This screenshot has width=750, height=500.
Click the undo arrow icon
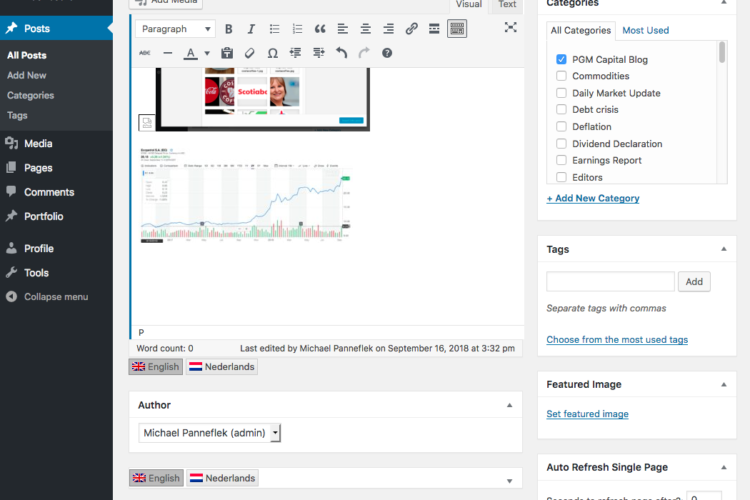342,52
